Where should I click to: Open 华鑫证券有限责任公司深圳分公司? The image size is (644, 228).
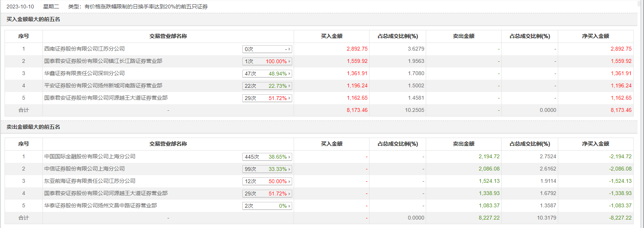[84, 73]
